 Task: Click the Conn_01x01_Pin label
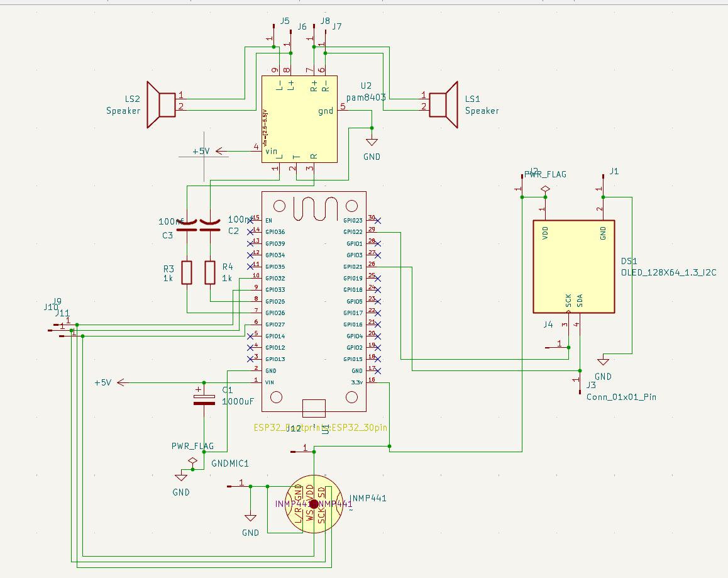(x=621, y=397)
